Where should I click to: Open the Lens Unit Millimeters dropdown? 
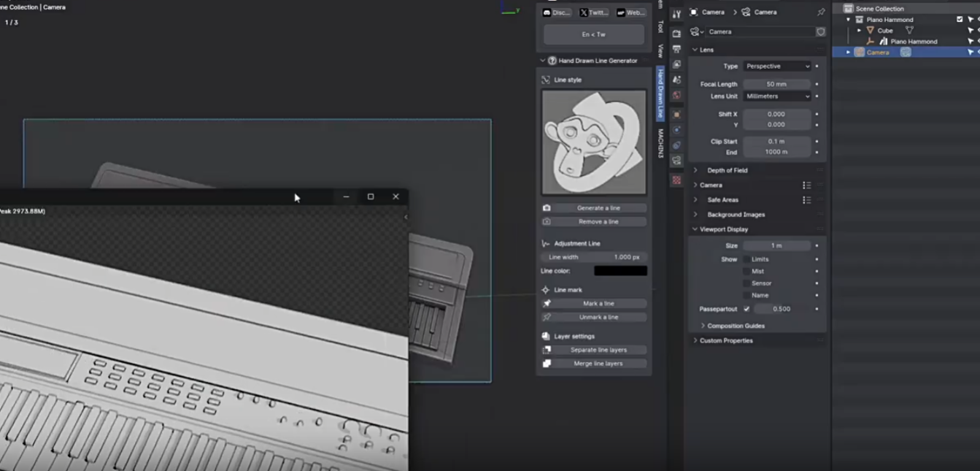pos(777,96)
